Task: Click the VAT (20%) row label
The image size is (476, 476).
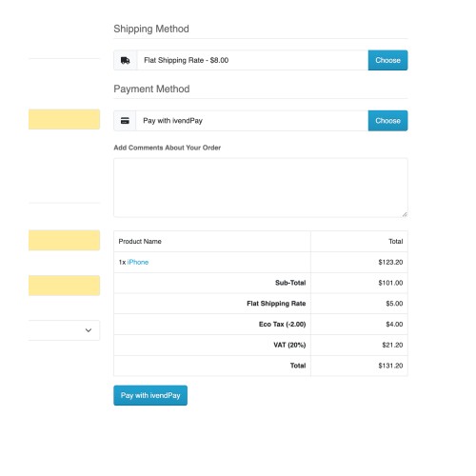Action: click(x=289, y=345)
